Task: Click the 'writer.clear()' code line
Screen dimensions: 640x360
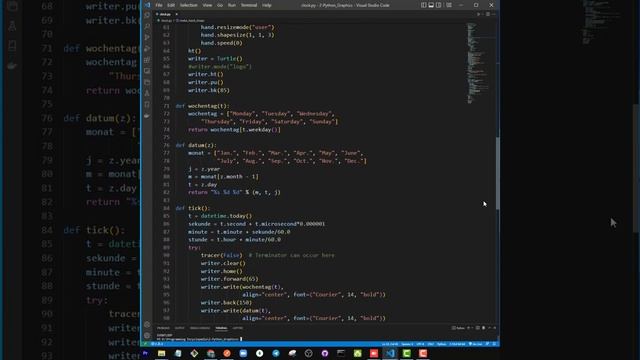Action: click(x=223, y=263)
